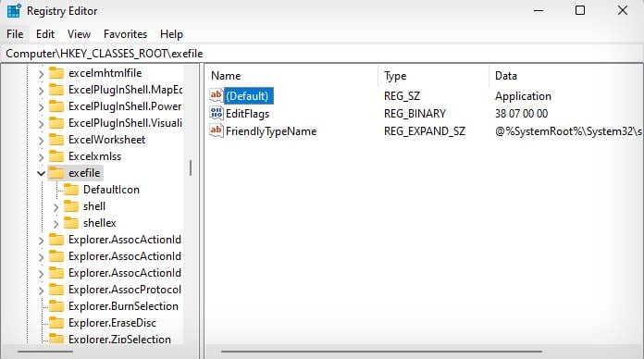Expand the ExcelPlugInShell.MapEc key
Viewport: 644px width, 359px height.
pyautogui.click(x=41, y=91)
